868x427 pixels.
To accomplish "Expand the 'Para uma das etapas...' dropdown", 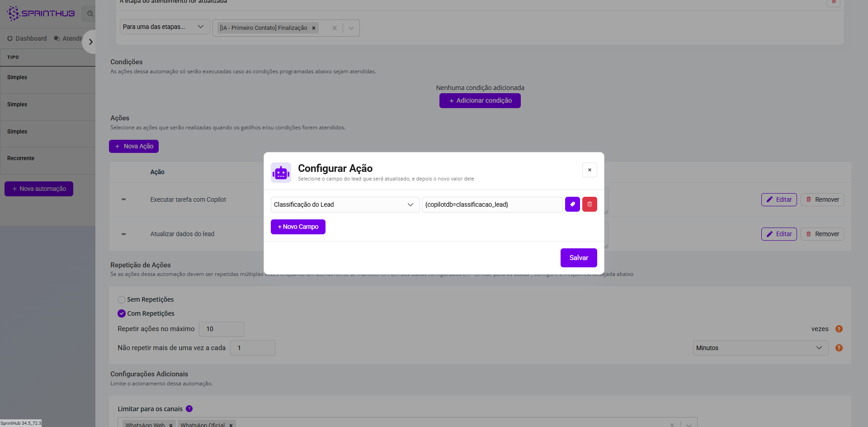I will (164, 27).
